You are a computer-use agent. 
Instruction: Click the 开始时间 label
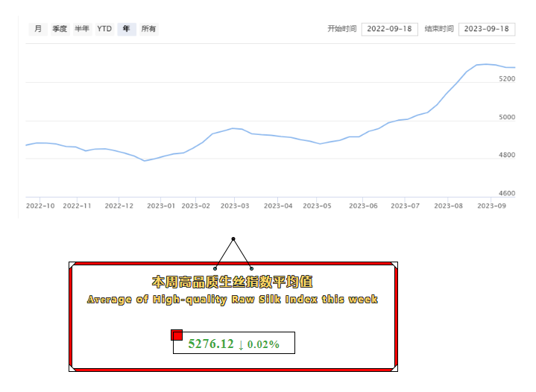click(x=341, y=29)
